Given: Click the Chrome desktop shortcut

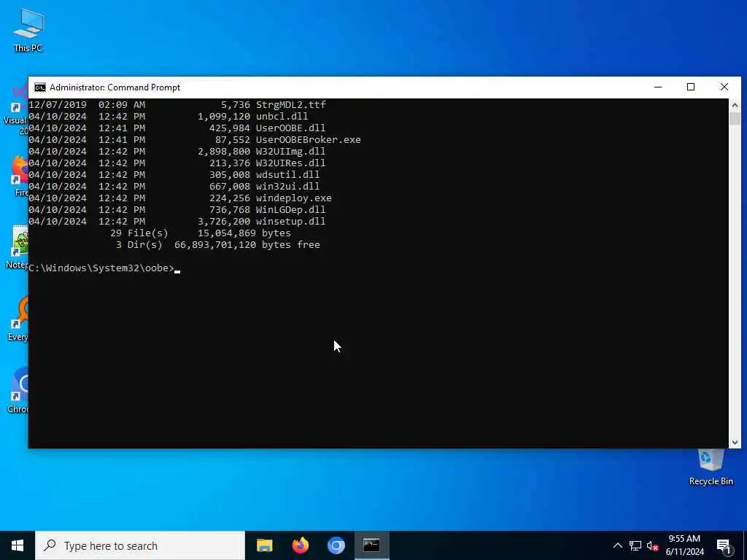Looking at the screenshot, I should 18,391.
